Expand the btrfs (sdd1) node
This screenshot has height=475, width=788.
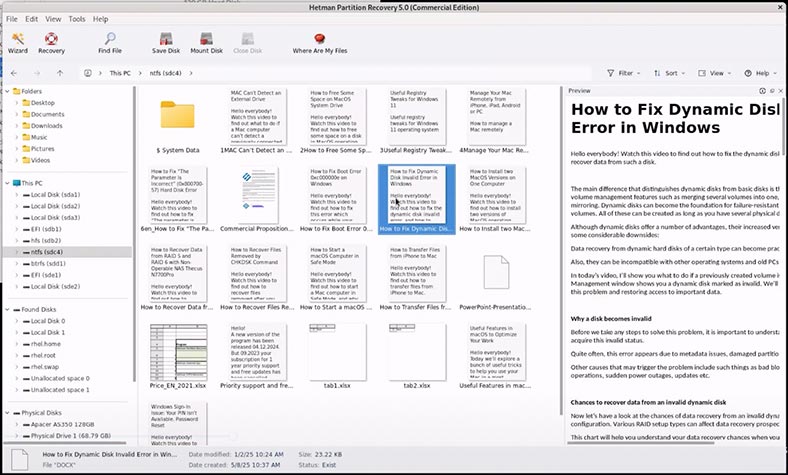[17, 264]
